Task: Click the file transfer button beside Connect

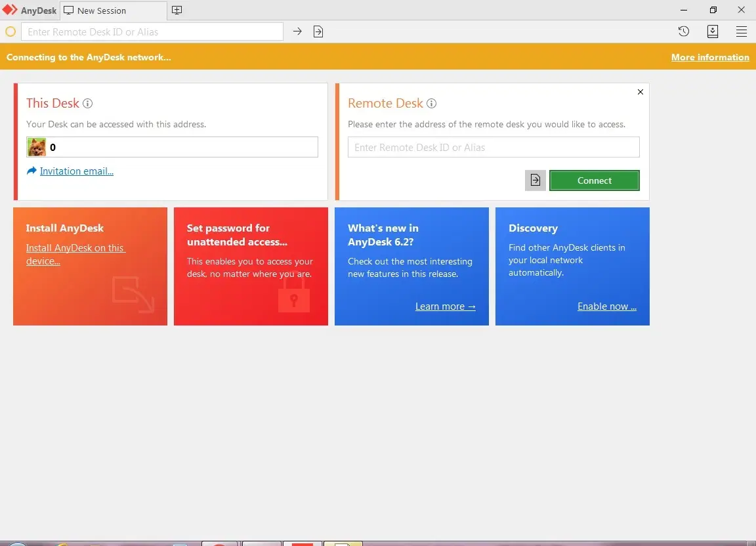Action: click(535, 180)
